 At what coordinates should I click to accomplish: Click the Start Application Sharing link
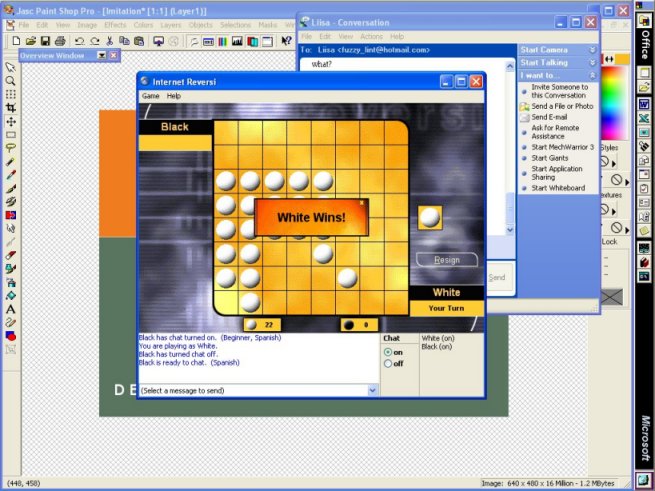tap(556, 173)
